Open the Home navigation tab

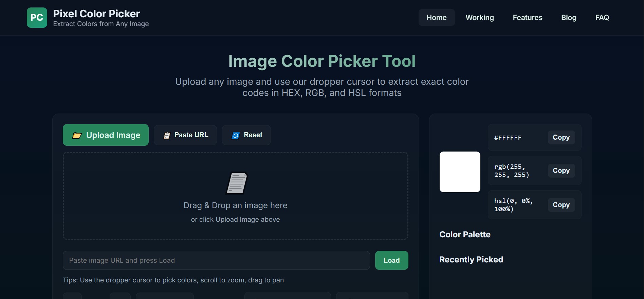tap(436, 18)
